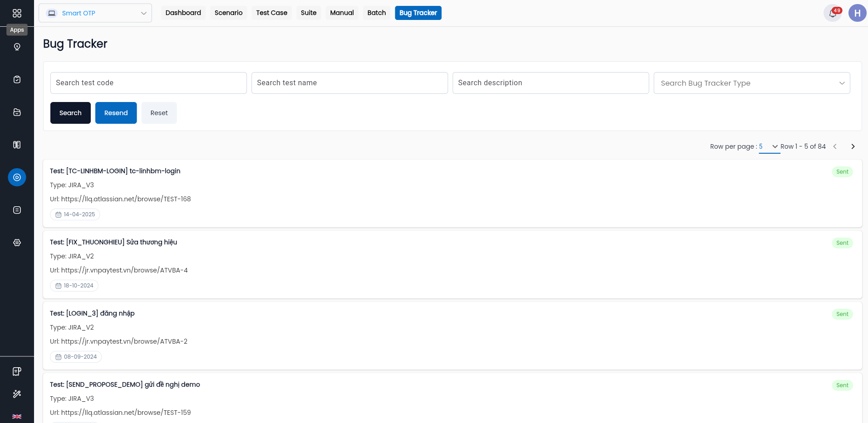Switch to the Manual tab

342,13
